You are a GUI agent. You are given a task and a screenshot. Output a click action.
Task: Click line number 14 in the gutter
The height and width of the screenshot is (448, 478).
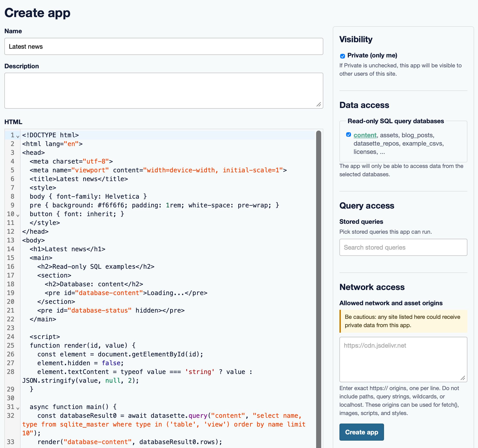coord(11,249)
